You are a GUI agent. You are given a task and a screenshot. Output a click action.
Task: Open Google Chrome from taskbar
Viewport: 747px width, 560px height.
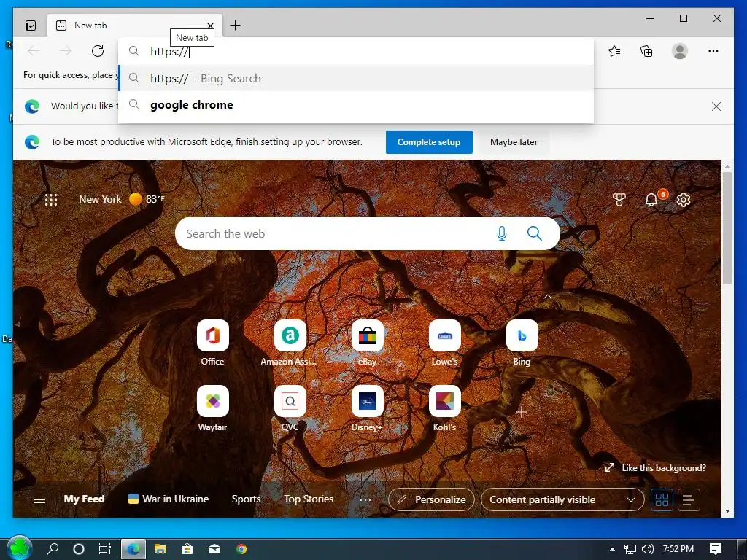pyautogui.click(x=241, y=549)
